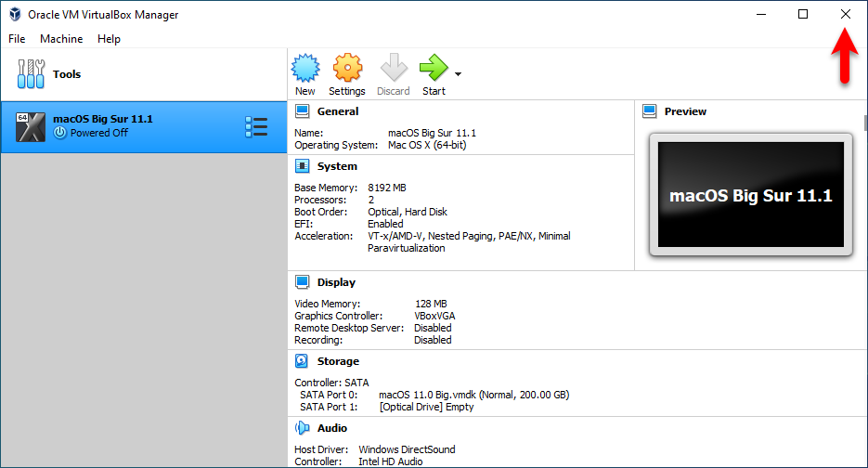Open the Help menu
868x468 pixels.
click(109, 39)
